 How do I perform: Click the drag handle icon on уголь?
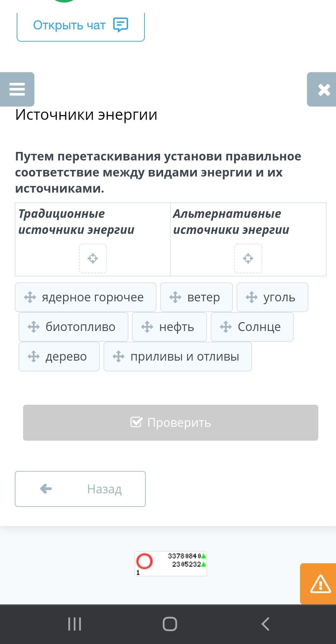251,297
